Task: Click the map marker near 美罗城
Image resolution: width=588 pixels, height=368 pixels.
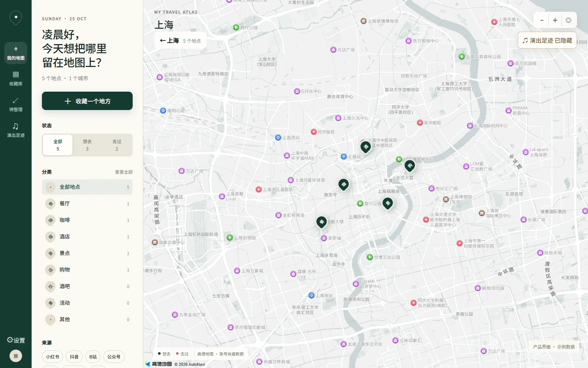Action: pos(322,222)
